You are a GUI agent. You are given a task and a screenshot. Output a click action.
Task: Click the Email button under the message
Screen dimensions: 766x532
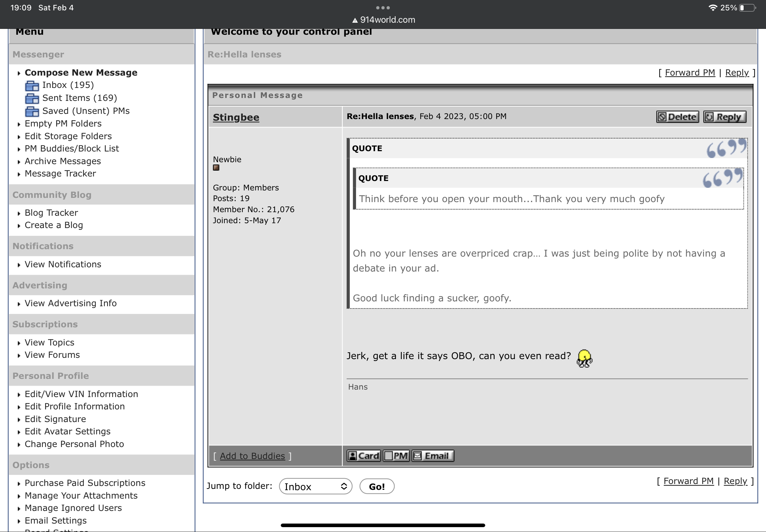coord(433,456)
